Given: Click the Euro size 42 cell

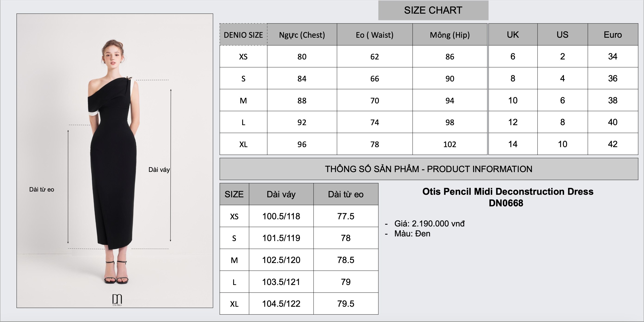Looking at the screenshot, I should click(x=613, y=144).
